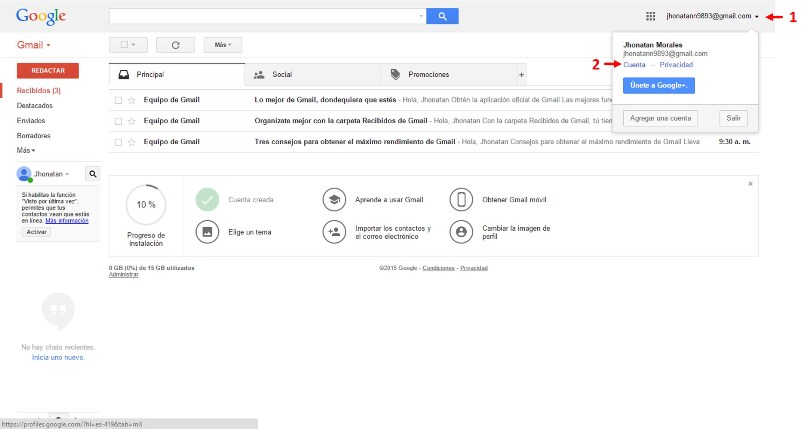Open the select-all dropdown arrow
Viewport: 807px width, 429px height.
(x=134, y=45)
